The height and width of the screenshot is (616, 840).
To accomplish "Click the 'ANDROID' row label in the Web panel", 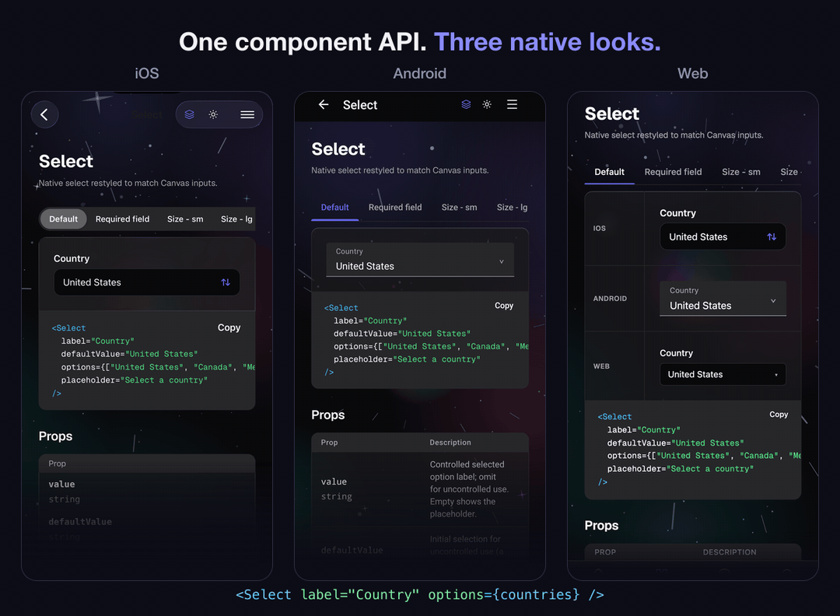I will click(x=610, y=299).
